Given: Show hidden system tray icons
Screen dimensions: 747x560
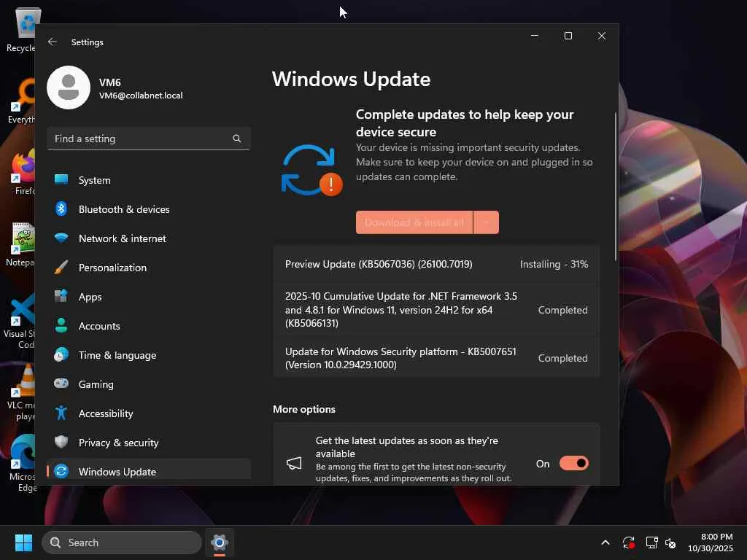Looking at the screenshot, I should (605, 542).
